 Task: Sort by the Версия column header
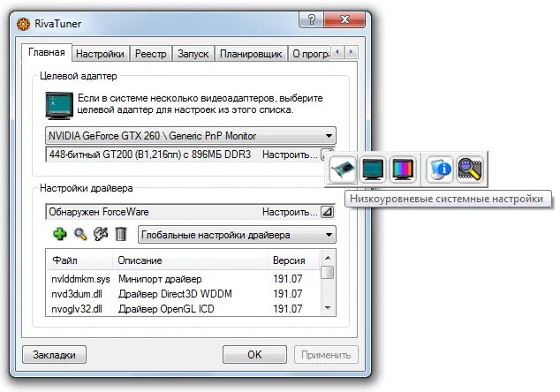293,260
